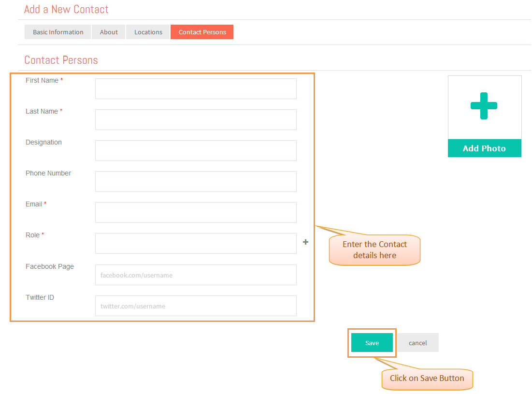Click into the Designation field
Viewport: 532px width, 394px height.
click(x=196, y=150)
